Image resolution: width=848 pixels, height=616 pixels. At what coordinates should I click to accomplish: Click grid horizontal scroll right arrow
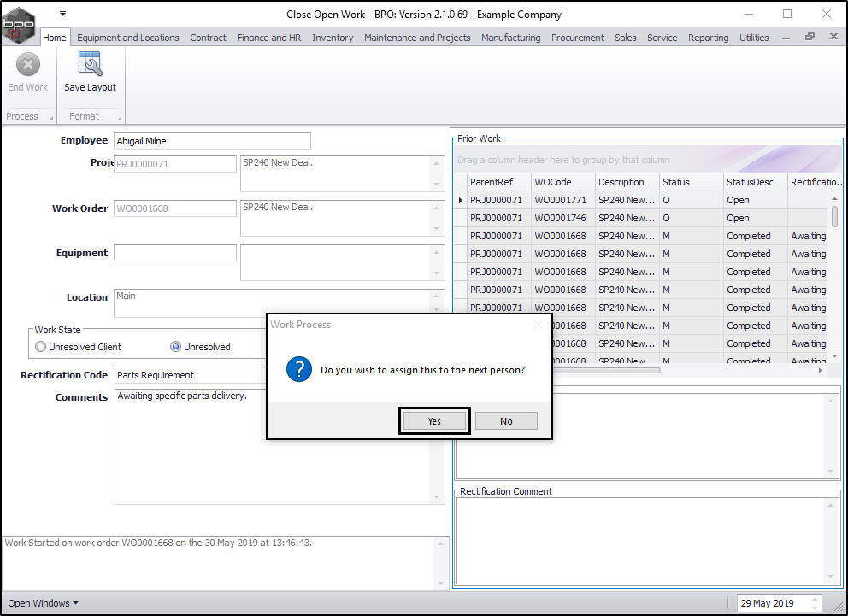point(821,370)
